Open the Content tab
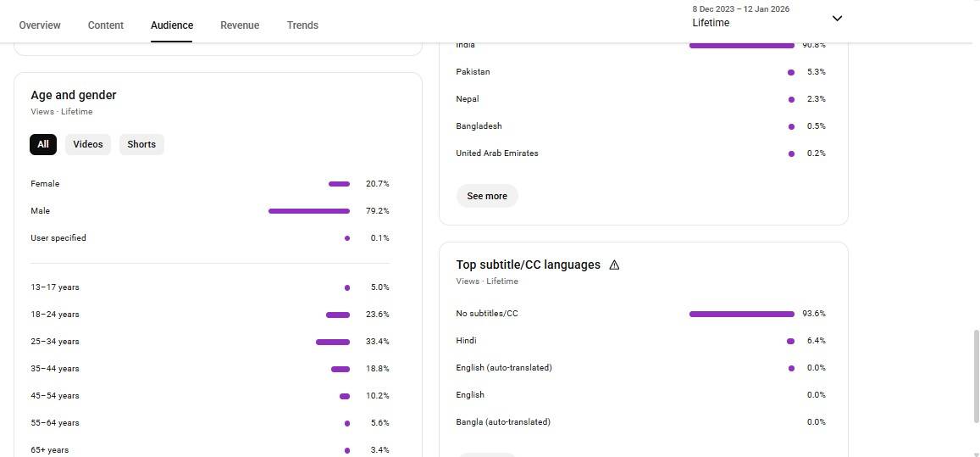The image size is (980, 457). pos(106,25)
